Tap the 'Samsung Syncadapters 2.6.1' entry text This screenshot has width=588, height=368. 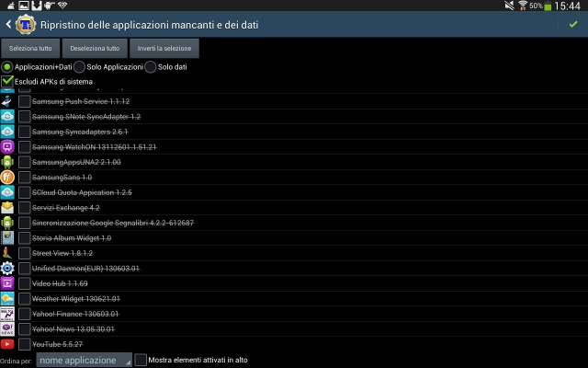click(x=80, y=132)
